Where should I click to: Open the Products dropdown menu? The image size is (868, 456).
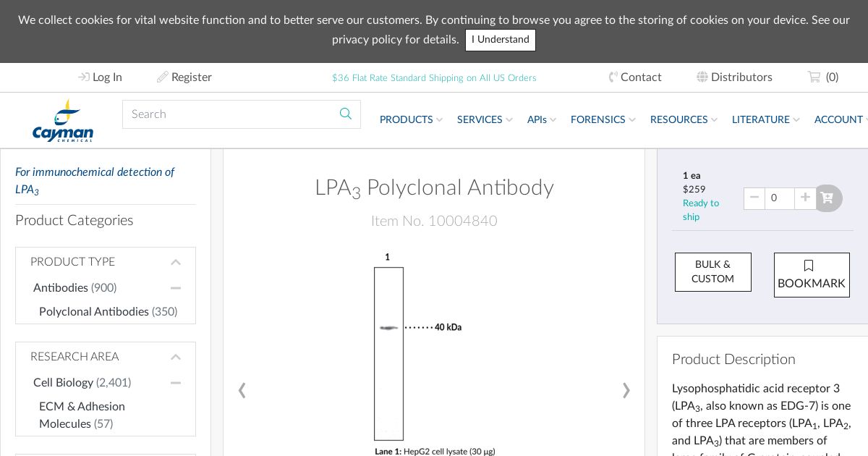[411, 119]
